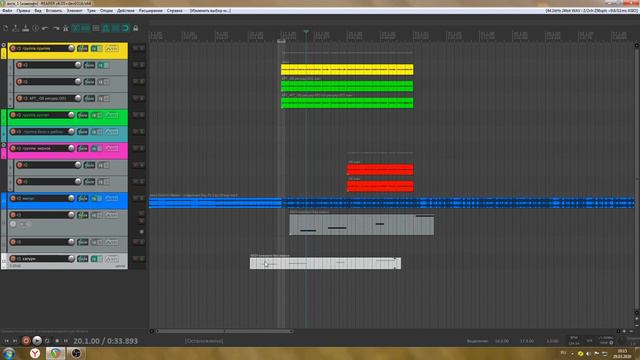Image resolution: width=640 pixels, height=360 pixels.
Task: Open the Справка menu
Action: click(x=175, y=11)
